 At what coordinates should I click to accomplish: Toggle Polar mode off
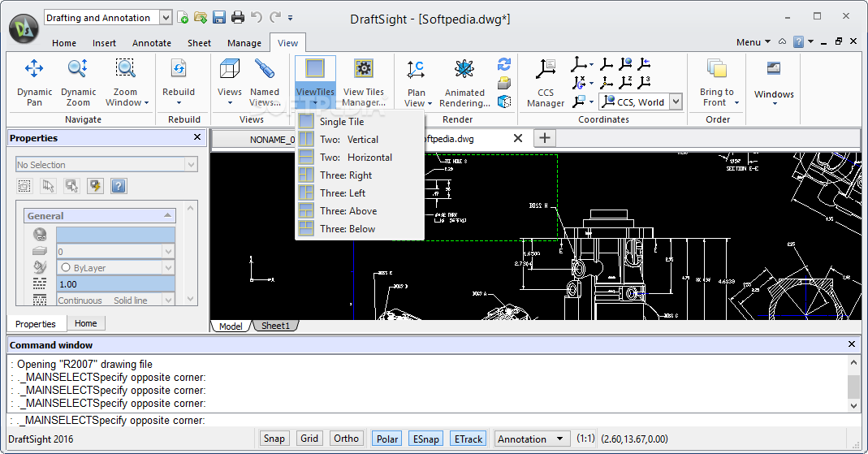pyautogui.click(x=387, y=439)
